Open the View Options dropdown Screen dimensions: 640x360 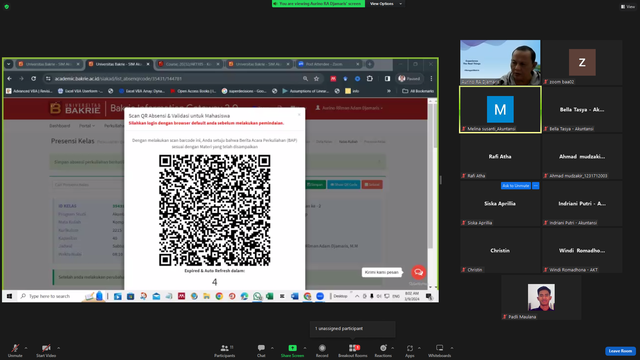385,4
